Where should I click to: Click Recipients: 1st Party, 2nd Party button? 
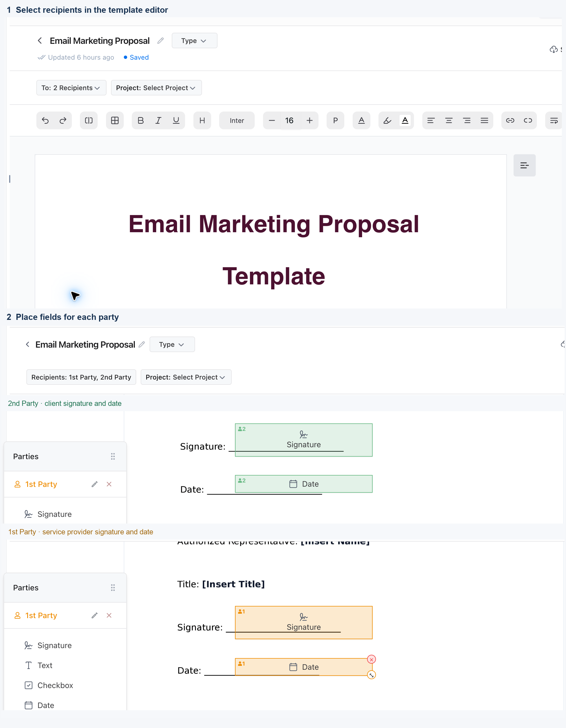coord(81,377)
